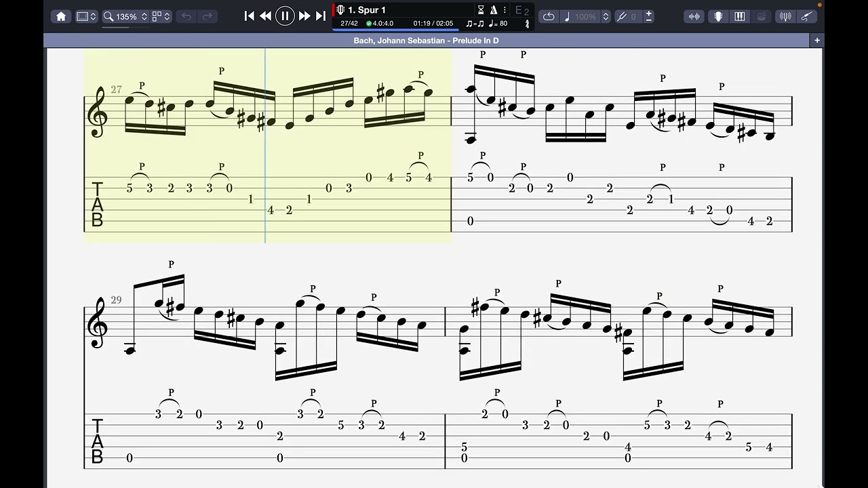Open the audio waveform track view
868x488 pixels.
(x=695, y=16)
